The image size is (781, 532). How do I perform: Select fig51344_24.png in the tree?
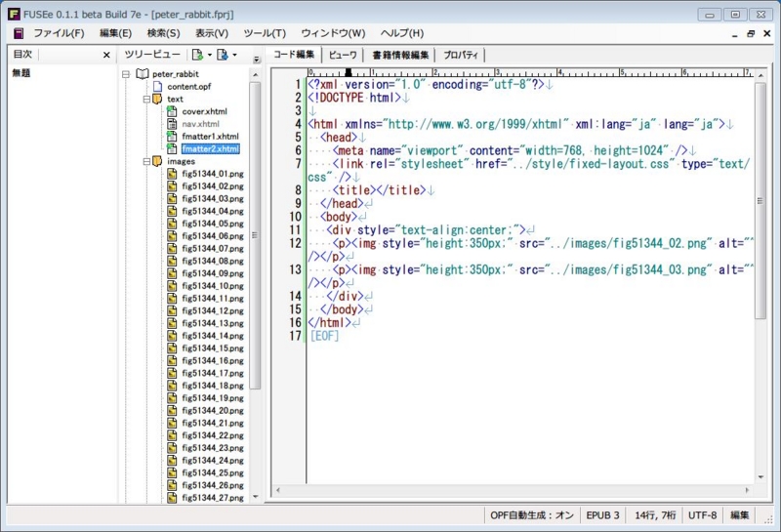[213, 460]
